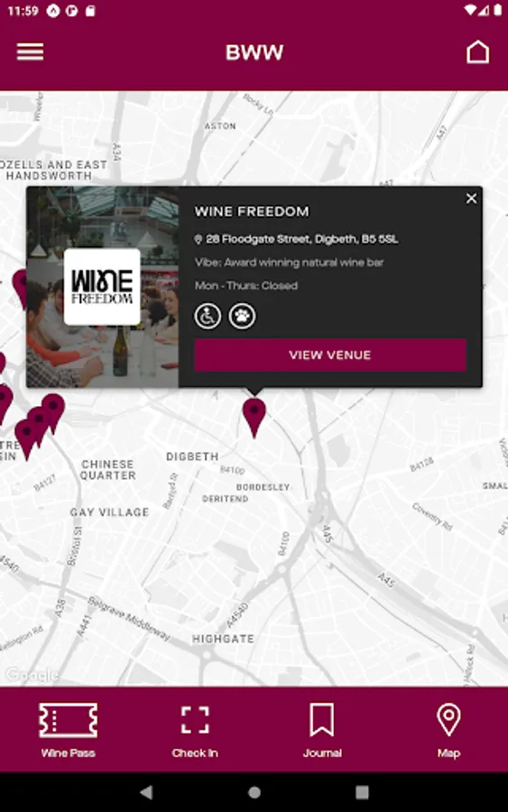Select the Map tab
Viewport: 508px width, 812px height.
(x=448, y=730)
